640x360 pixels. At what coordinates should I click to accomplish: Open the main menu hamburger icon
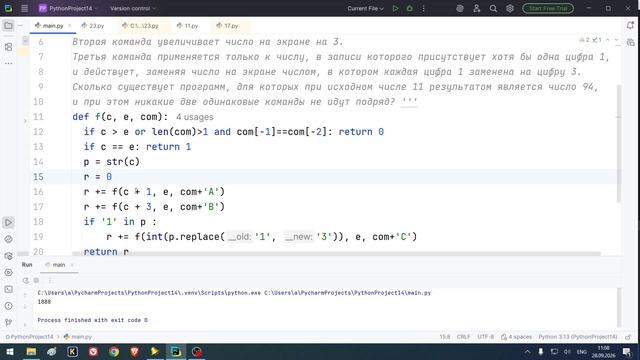[x=24, y=8]
